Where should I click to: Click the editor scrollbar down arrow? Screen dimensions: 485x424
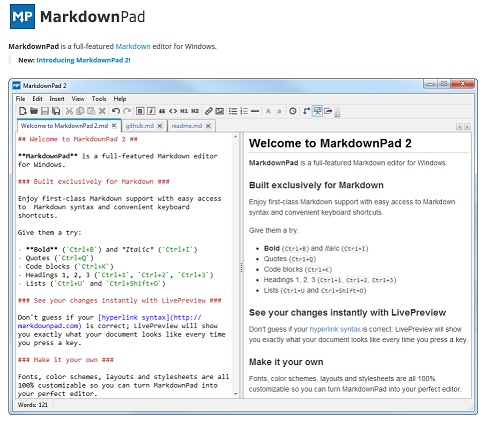tap(236, 394)
